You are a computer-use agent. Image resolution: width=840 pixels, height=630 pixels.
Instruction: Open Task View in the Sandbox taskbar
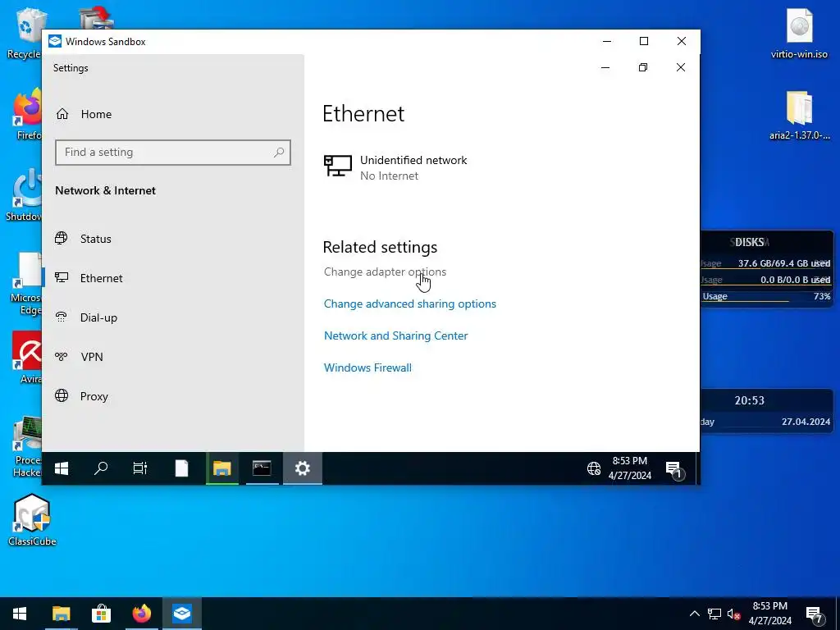[139, 468]
